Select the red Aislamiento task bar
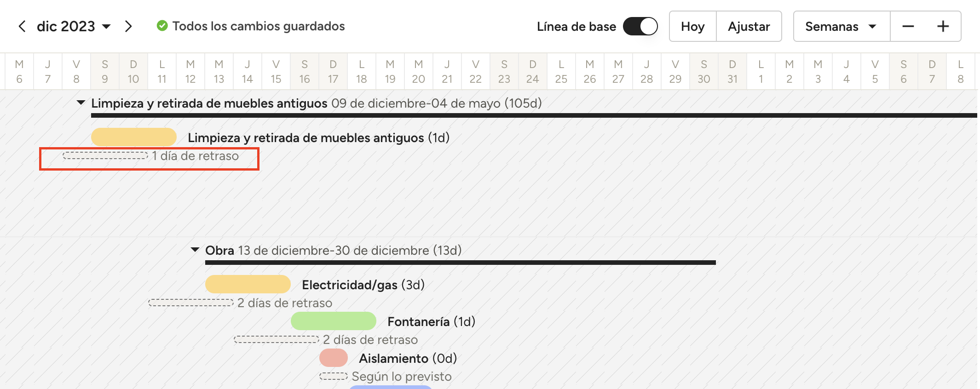 point(333,358)
